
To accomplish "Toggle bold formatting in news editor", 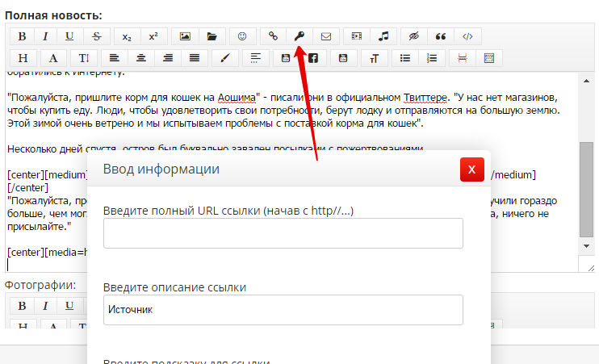I will 23,36.
